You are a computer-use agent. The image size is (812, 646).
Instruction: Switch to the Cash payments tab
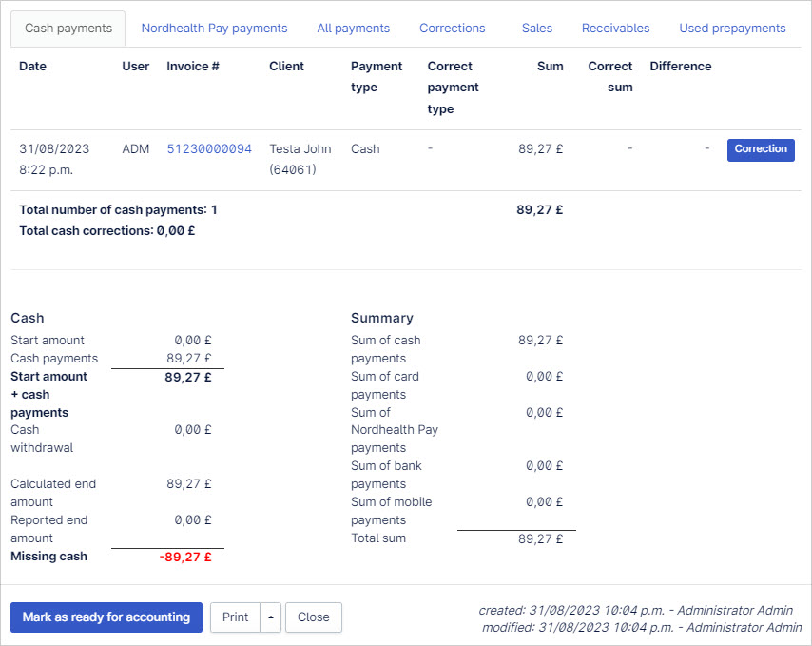[68, 29]
